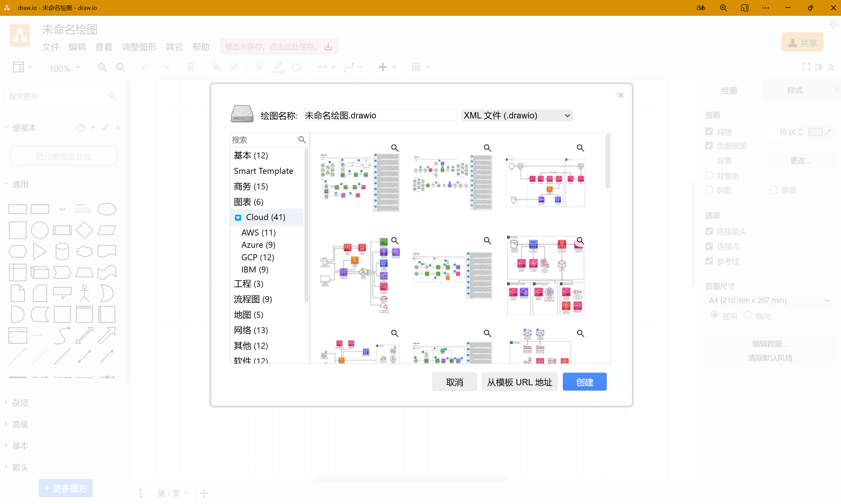Image resolution: width=841 pixels, height=504 pixels.
Task: Toggle the 连接箭头 checkbox
Action: [709, 231]
